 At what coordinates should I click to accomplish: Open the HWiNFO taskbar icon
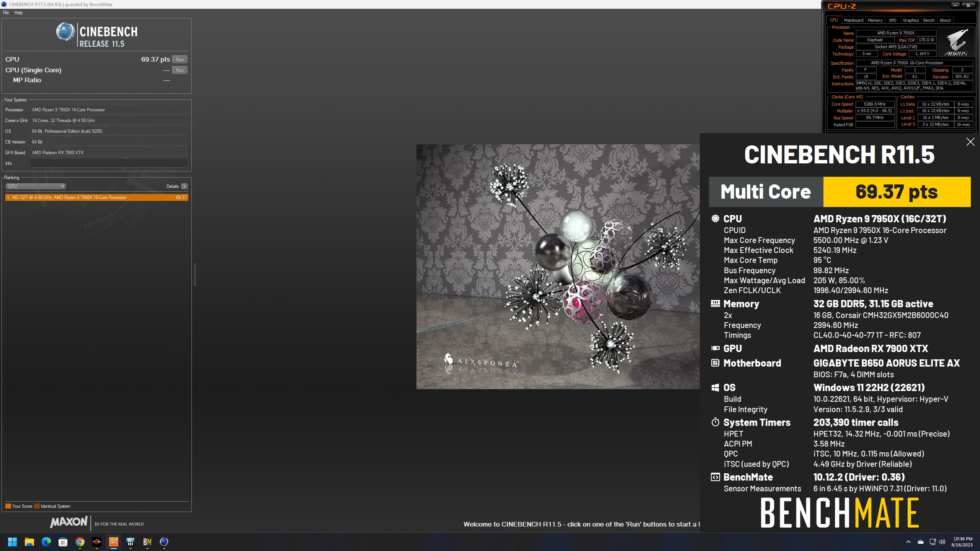click(x=131, y=542)
